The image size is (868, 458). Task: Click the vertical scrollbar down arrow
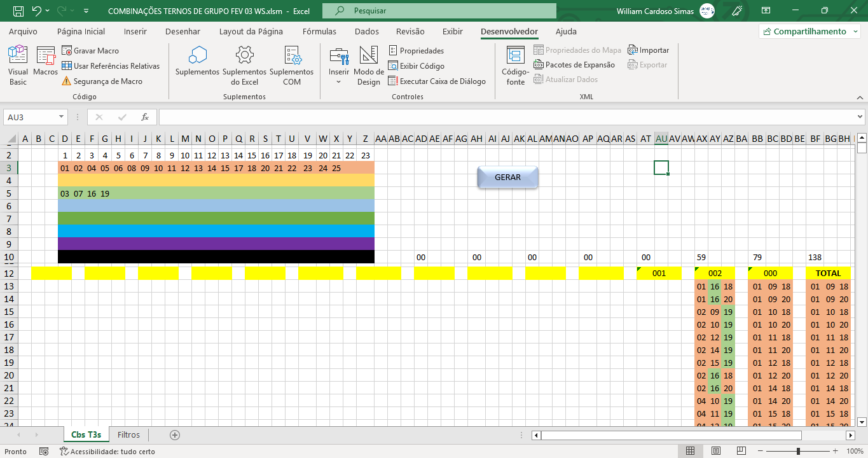pos(862,421)
